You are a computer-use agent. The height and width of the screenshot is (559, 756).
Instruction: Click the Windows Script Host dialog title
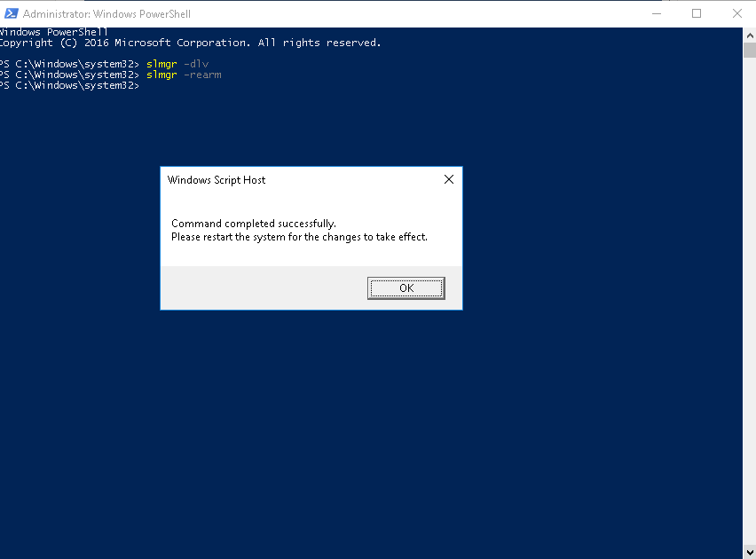click(216, 180)
